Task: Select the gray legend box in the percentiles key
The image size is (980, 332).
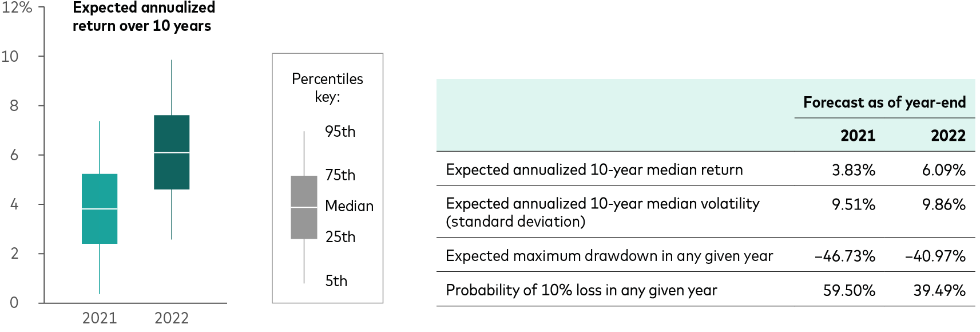Action: coord(304,207)
